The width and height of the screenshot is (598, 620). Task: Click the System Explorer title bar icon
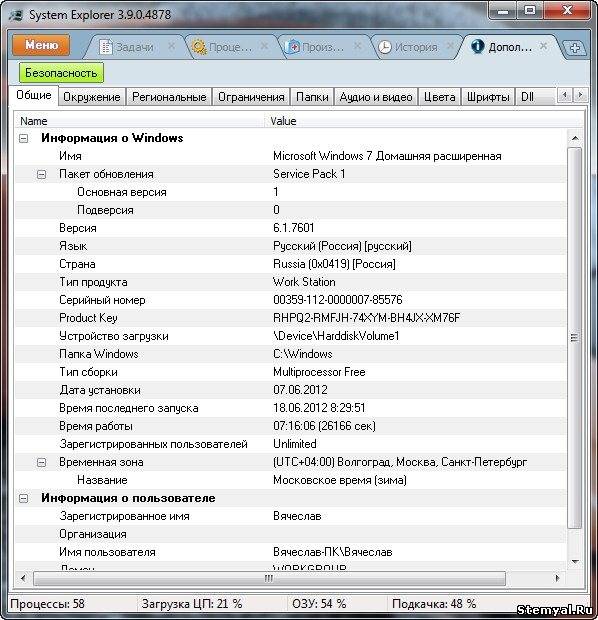tap(17, 15)
